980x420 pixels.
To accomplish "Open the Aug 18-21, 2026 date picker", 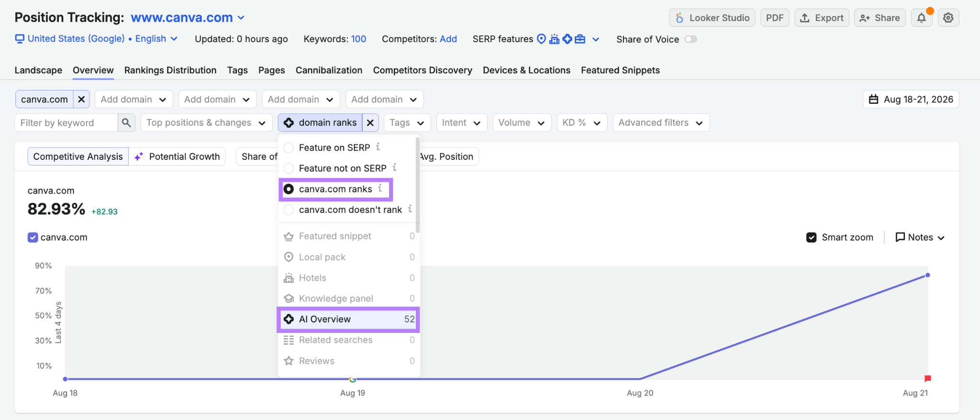I will click(911, 99).
